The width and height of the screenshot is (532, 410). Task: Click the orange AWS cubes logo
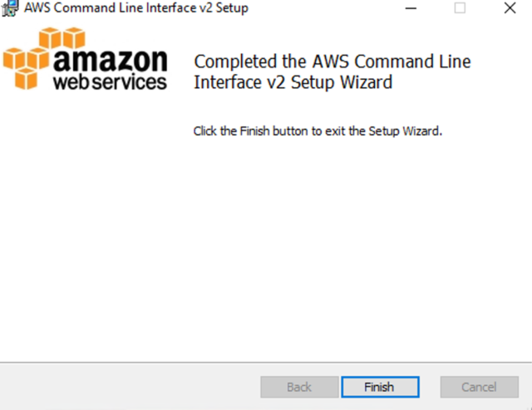[x=32, y=57]
